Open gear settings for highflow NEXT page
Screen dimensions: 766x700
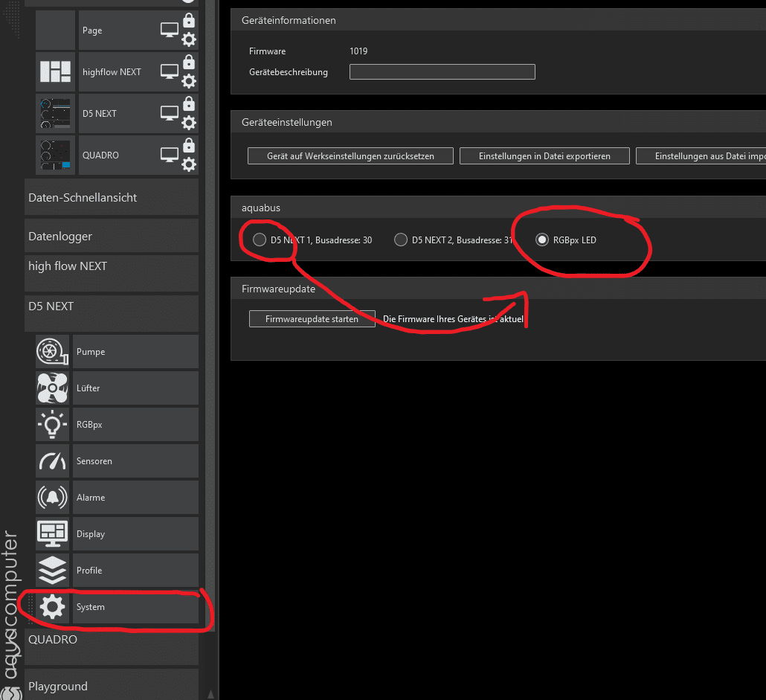pos(189,81)
